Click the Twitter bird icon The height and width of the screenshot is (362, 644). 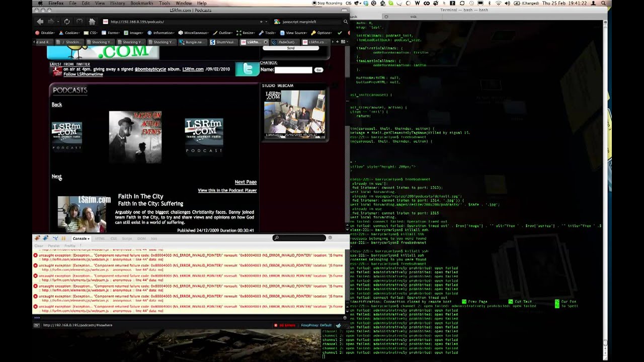click(247, 69)
